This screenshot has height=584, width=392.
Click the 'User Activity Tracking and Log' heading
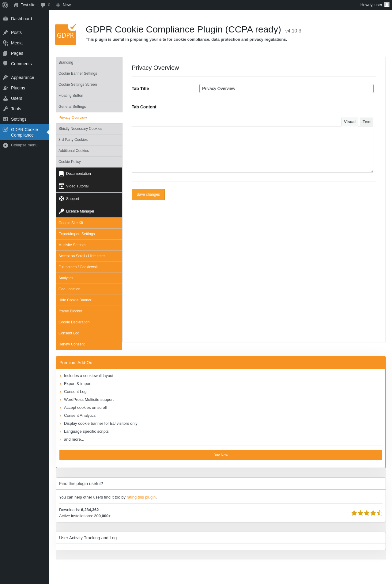[x=88, y=538]
